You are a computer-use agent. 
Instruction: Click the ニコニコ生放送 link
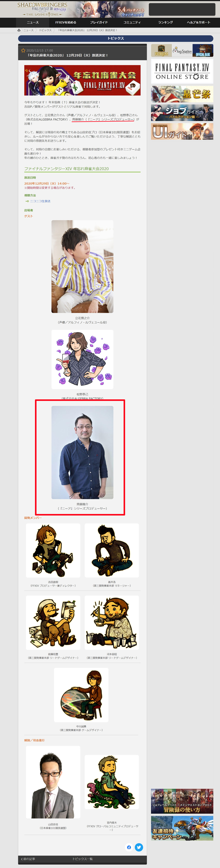coord(40,201)
